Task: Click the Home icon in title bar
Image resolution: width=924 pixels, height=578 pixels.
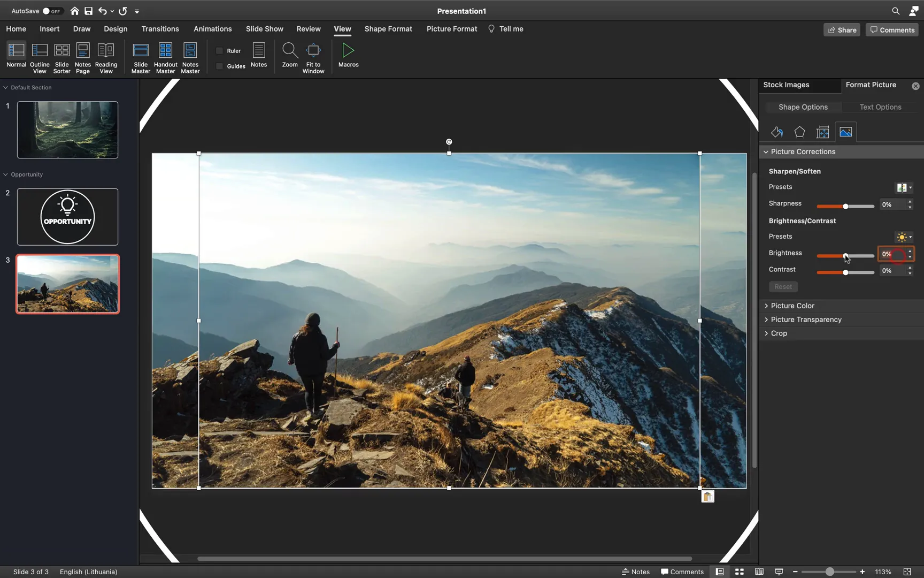Action: (75, 11)
